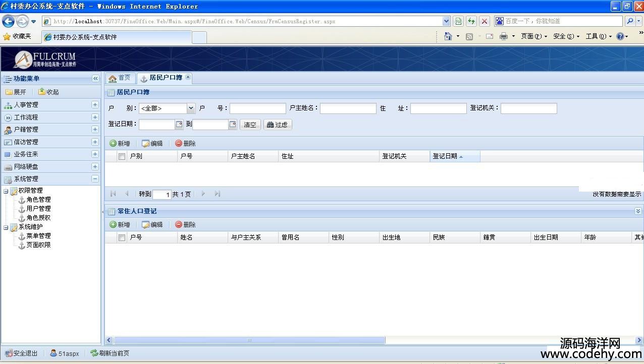Toggle select-all checkbox in 居民户口簿 grid
Image resolution: width=644 pixels, height=364 pixels.
pyautogui.click(x=122, y=156)
